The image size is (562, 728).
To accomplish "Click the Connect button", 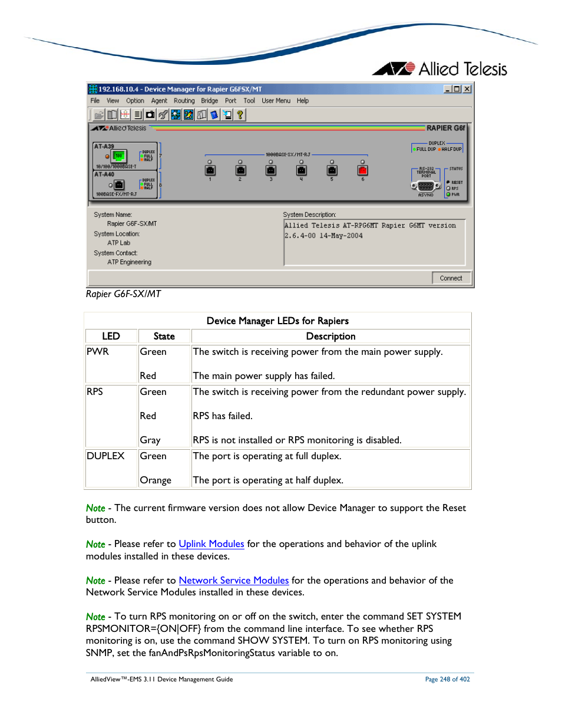I will [451, 278].
